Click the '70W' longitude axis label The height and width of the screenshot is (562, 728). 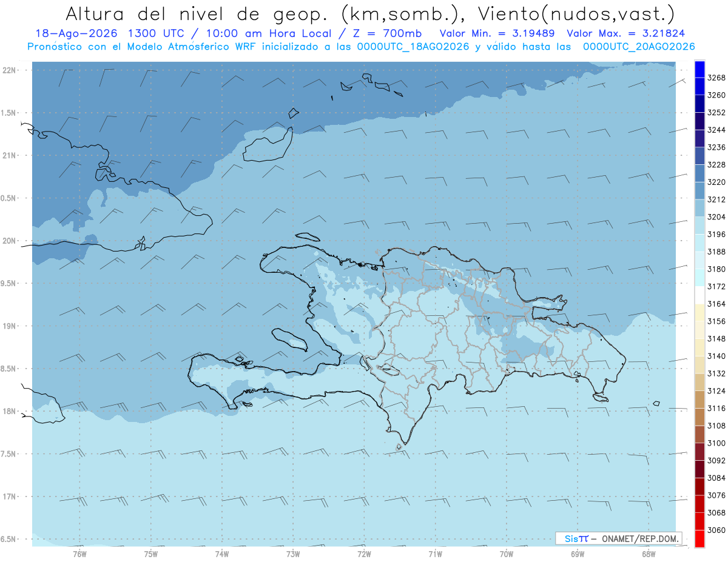pos(507,554)
